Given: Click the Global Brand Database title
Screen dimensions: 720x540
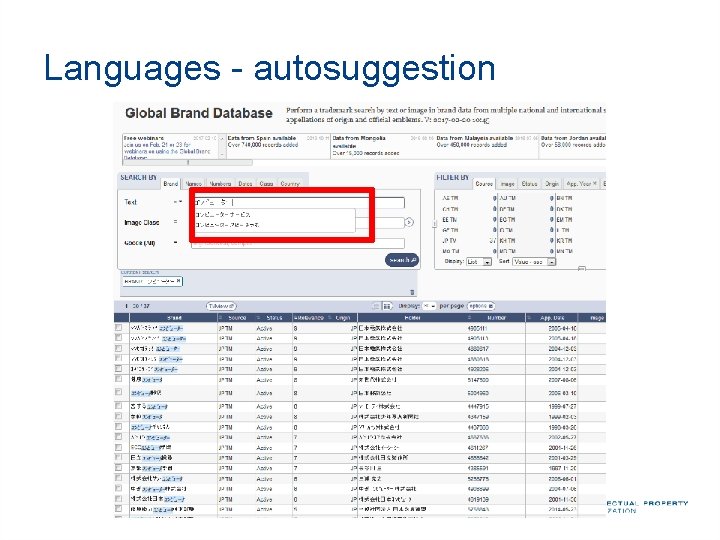Looking at the screenshot, I should [199, 113].
